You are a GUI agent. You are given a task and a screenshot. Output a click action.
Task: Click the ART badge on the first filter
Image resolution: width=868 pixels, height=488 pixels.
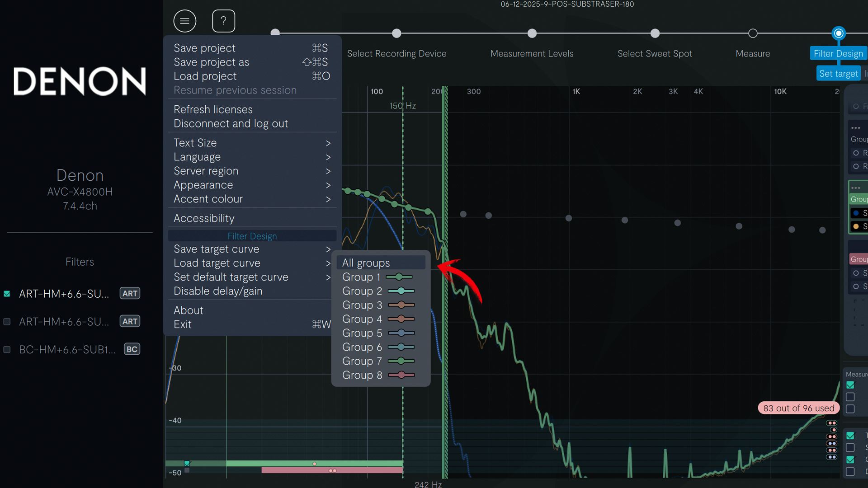point(130,293)
